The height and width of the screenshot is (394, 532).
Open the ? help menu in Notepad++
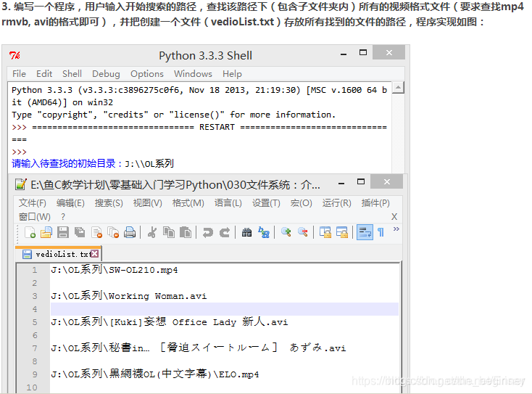[63, 217]
